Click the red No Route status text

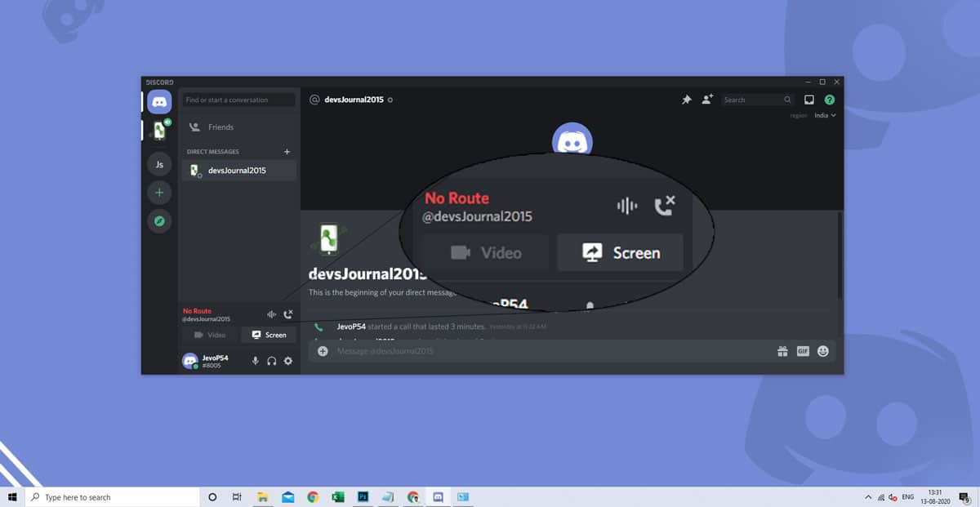[x=197, y=311]
